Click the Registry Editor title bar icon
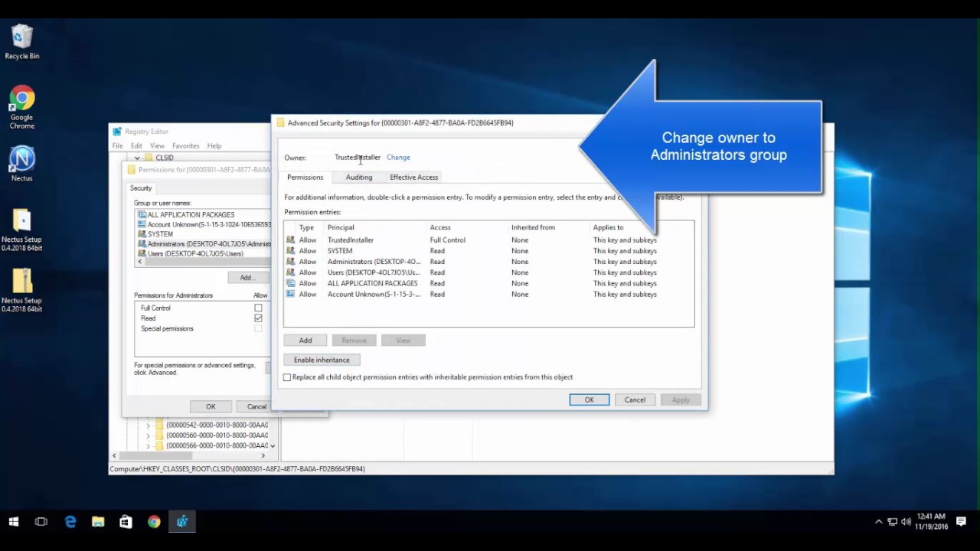 (117, 132)
